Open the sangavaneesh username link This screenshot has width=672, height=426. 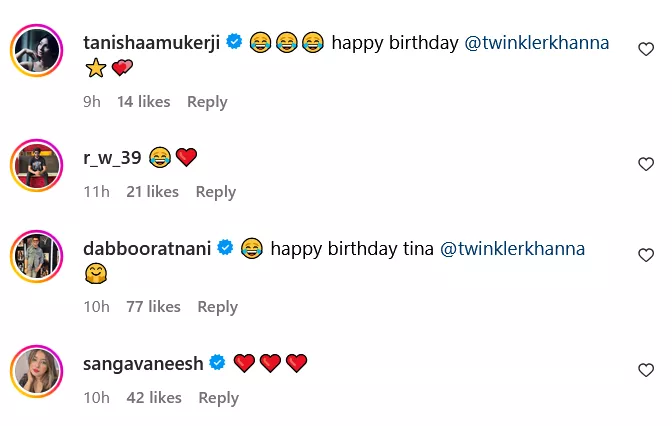[144, 363]
